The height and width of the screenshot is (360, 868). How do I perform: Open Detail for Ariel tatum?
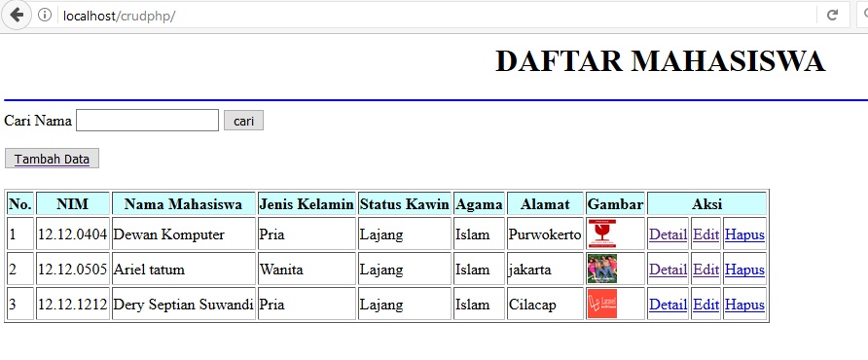(x=669, y=270)
